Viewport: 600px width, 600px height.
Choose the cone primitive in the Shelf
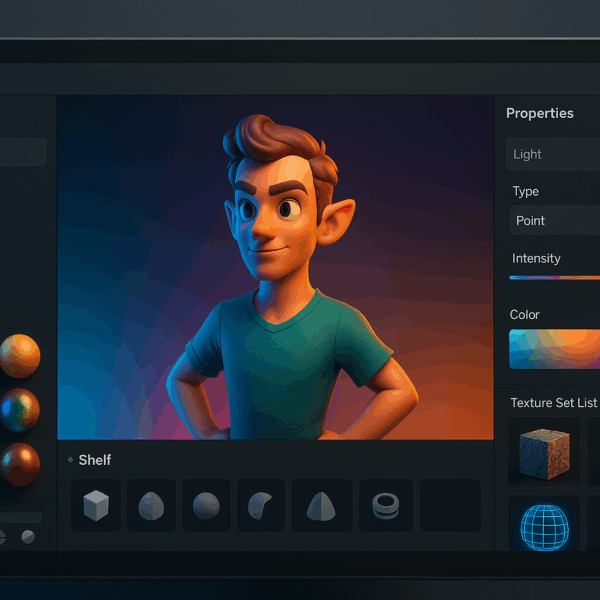(x=321, y=505)
